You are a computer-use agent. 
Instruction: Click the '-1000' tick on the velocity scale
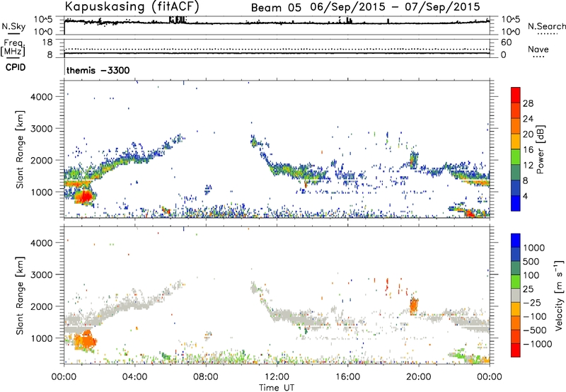tap(538, 344)
